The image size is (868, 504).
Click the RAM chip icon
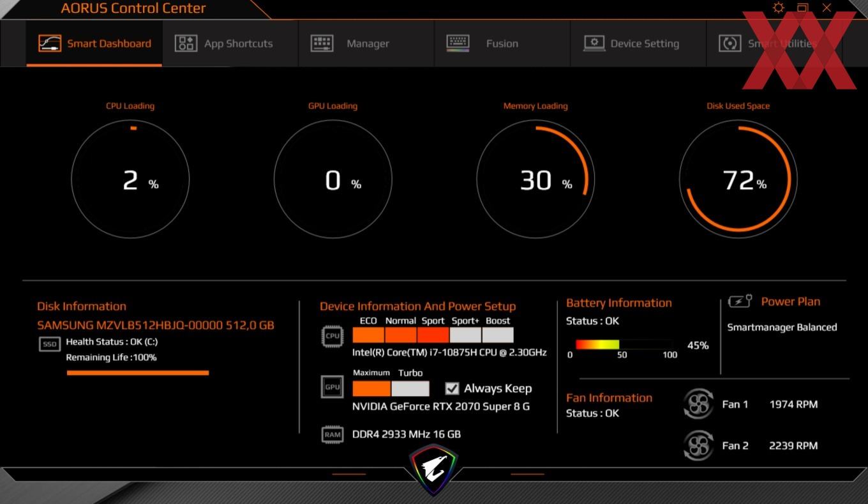pos(333,434)
